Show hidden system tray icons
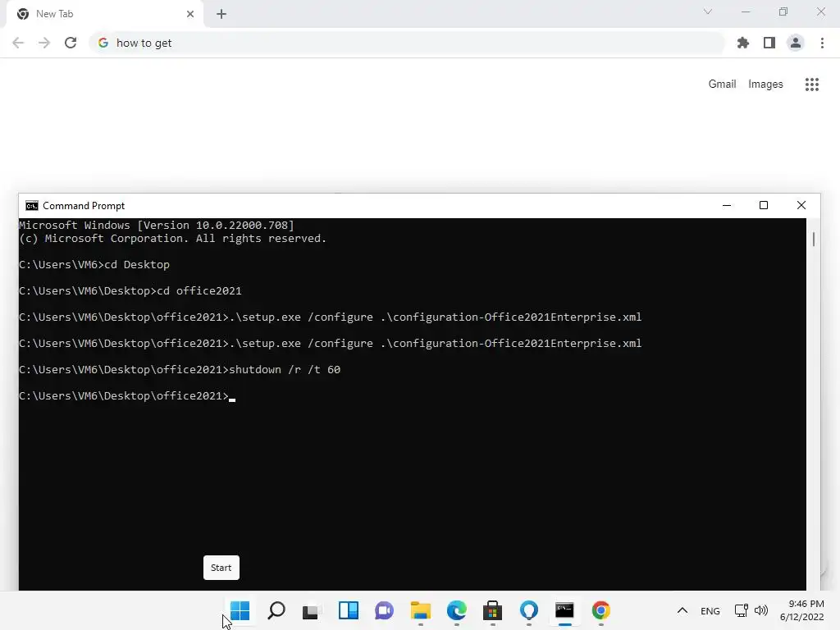Viewport: 840px width, 630px height. coord(682,610)
